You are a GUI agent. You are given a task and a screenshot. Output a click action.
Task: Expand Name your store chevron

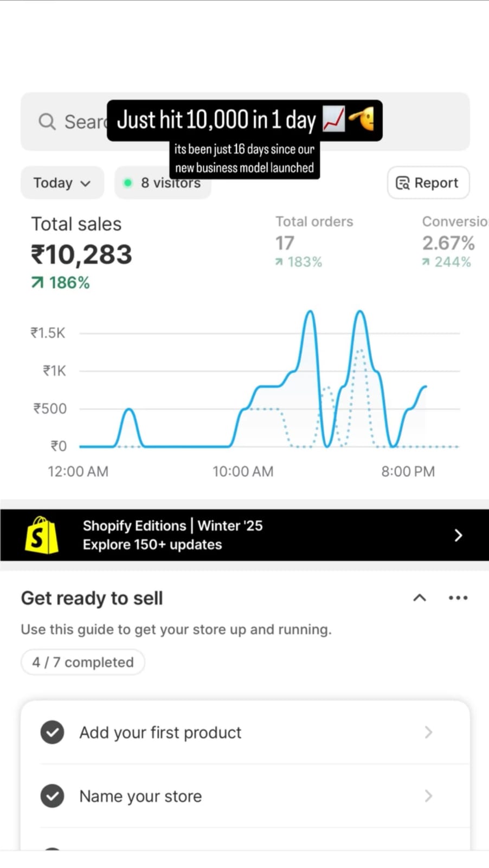coord(428,796)
